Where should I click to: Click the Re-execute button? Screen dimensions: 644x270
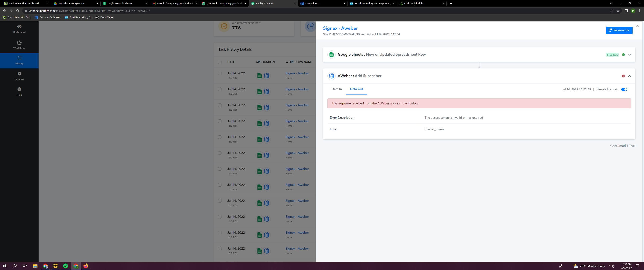(619, 30)
